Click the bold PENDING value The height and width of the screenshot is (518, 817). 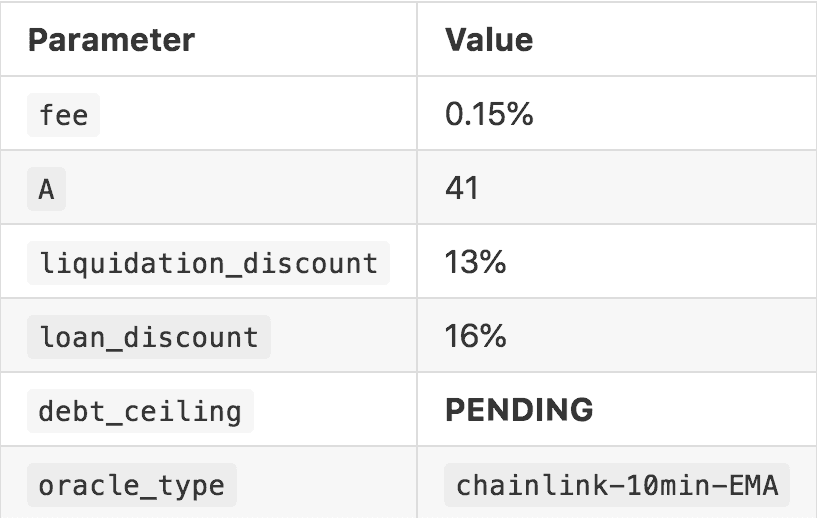(519, 411)
